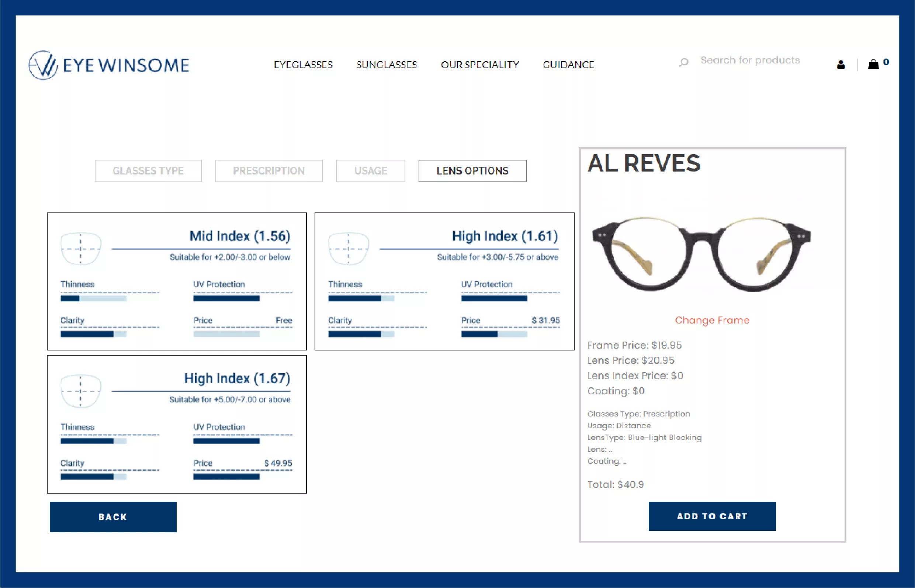Switch to the Glasses Type step tab
The image size is (915, 588).
(148, 171)
